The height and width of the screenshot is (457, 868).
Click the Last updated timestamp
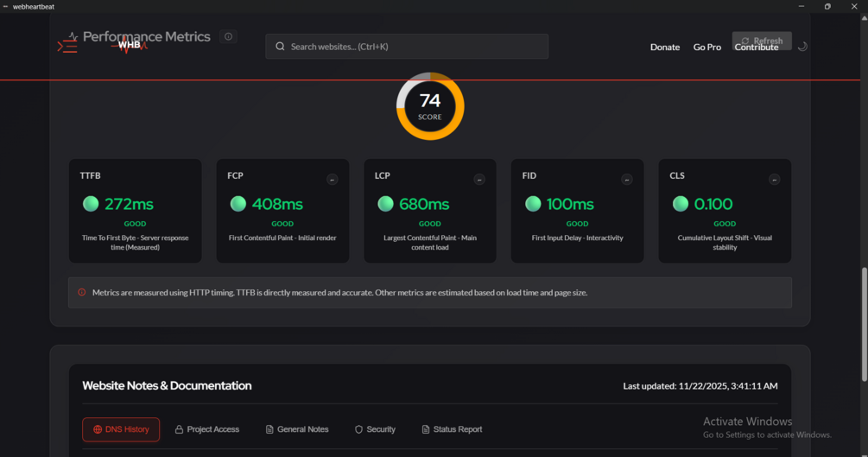[700, 386]
